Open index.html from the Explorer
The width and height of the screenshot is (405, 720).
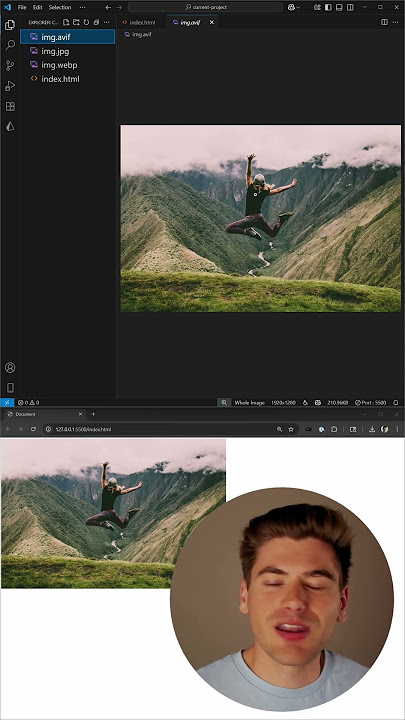coord(68,79)
